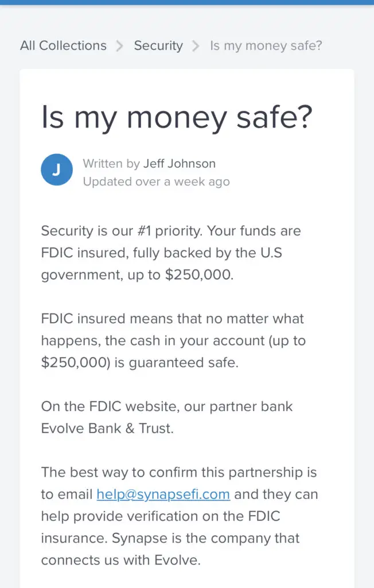Click the 'connects us with Evolve.' line

[x=120, y=560]
